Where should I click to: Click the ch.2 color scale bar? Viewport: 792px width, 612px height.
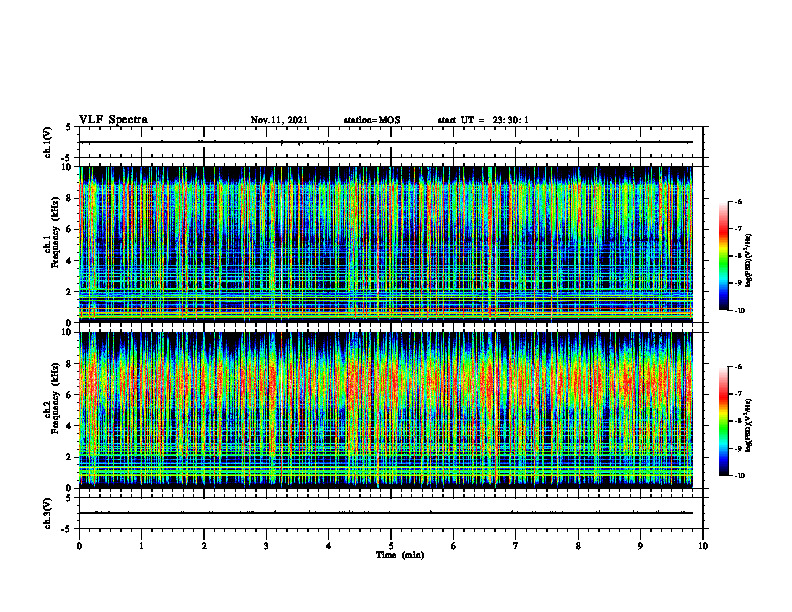point(723,421)
